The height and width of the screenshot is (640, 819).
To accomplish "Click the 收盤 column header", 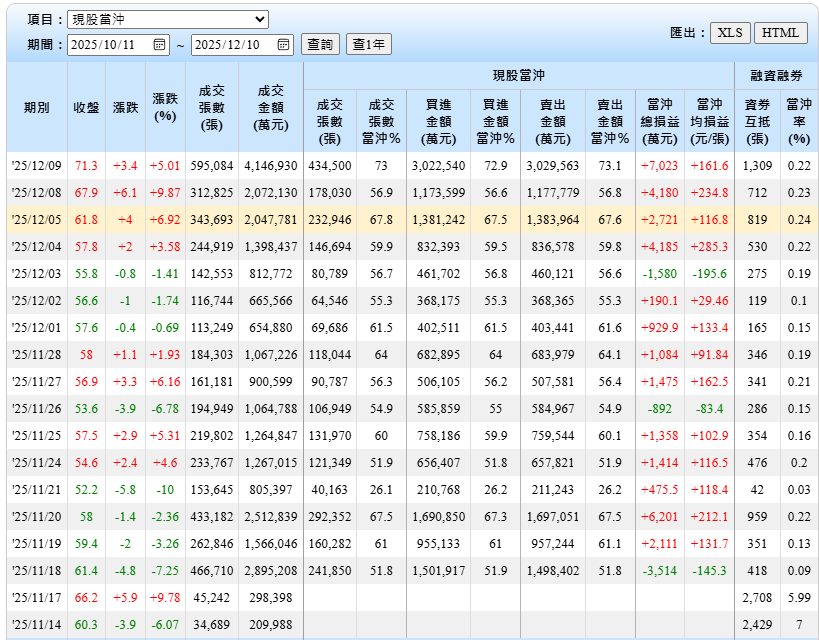I will tap(86, 108).
